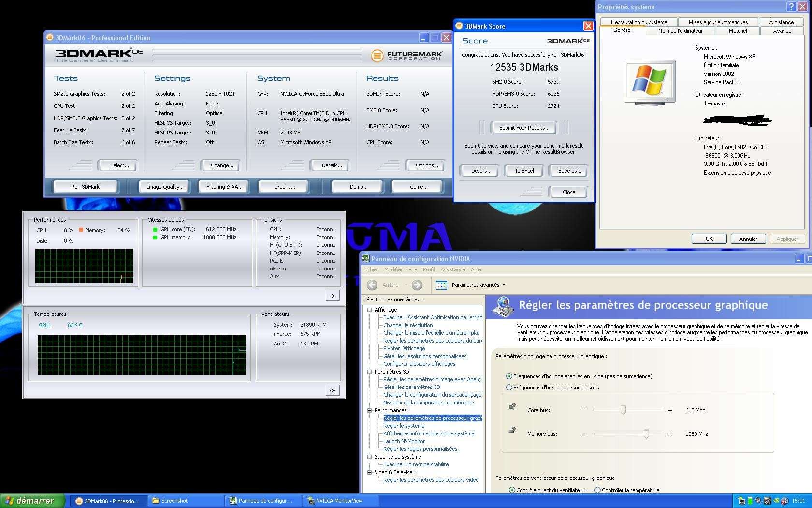
Task: Open Exécuter un test de stabilité task
Action: (x=416, y=464)
